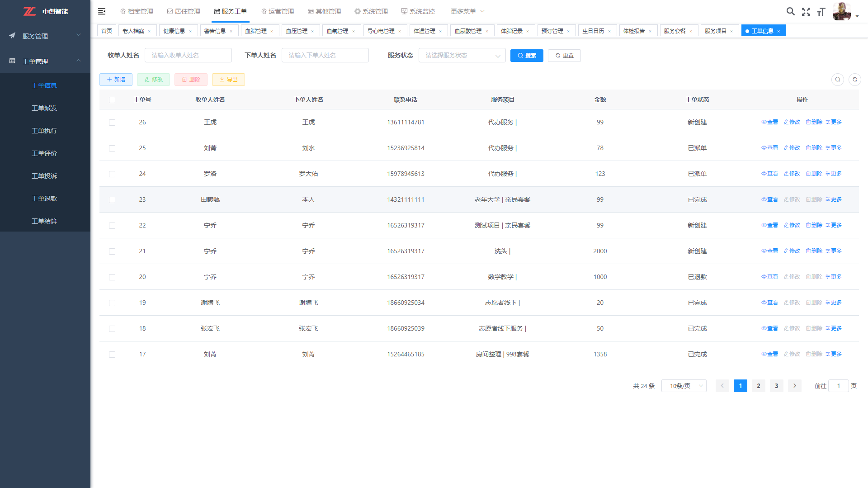This screenshot has height=488, width=868.
Task: Expand the 更多菜单 top menu
Action: click(x=467, y=11)
